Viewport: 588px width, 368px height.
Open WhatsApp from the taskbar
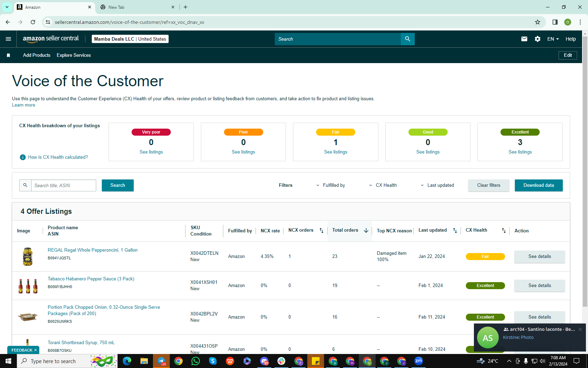(196, 361)
